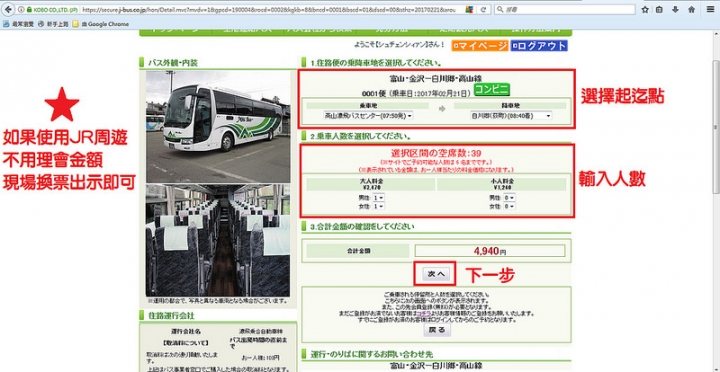The width and height of the screenshot is (720, 372).
Task: Open the 最常瀏覽 bookmarks toolbar item
Action: [x=18, y=24]
